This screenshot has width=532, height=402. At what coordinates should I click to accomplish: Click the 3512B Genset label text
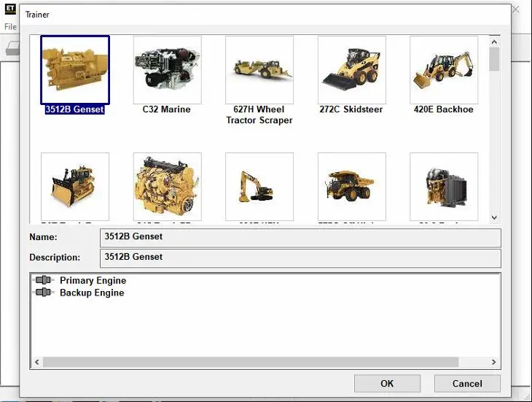pos(74,109)
